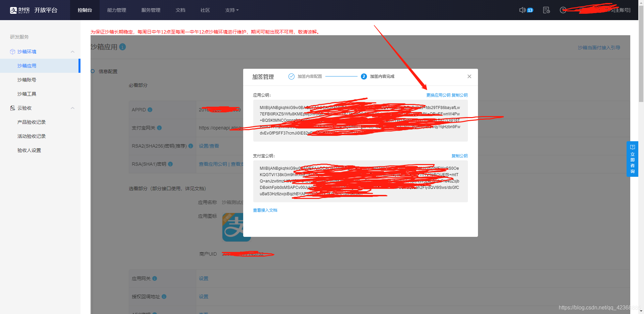Open the 服务管理 menu

tap(151, 10)
